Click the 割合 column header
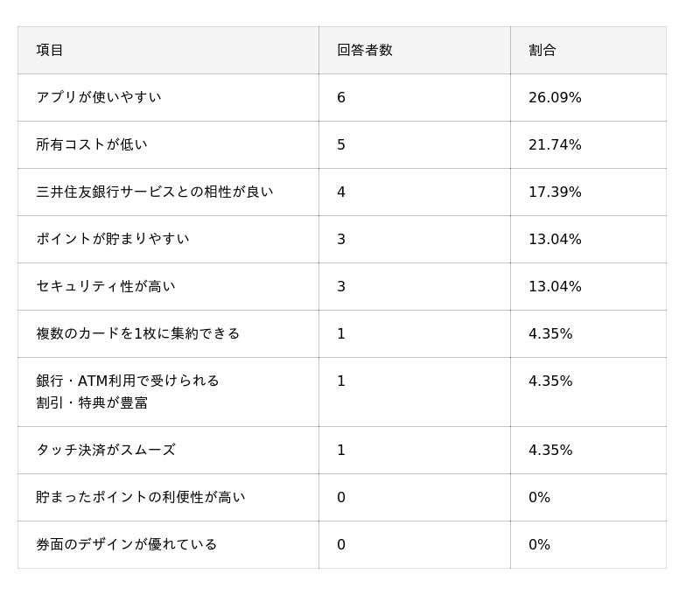The height and width of the screenshot is (595, 700). click(542, 50)
